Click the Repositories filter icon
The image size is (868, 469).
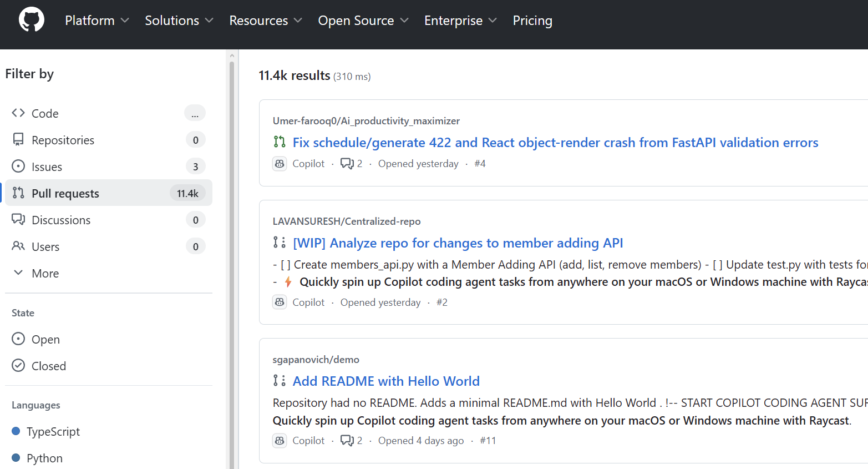18,140
